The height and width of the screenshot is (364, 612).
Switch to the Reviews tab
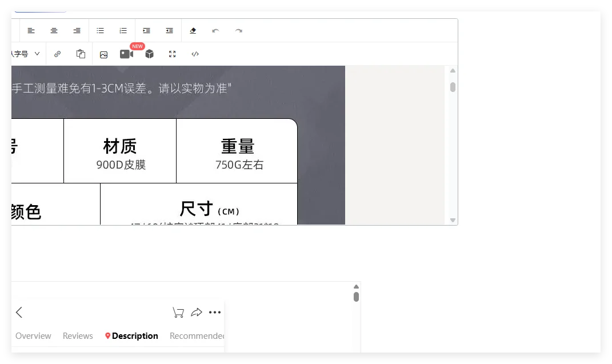coord(78,336)
